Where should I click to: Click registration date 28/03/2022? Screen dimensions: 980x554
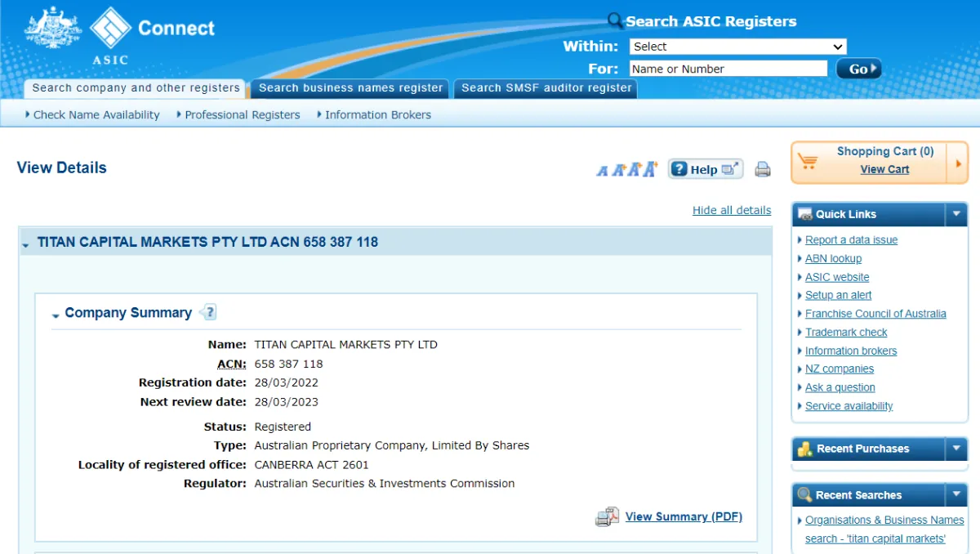pos(286,382)
